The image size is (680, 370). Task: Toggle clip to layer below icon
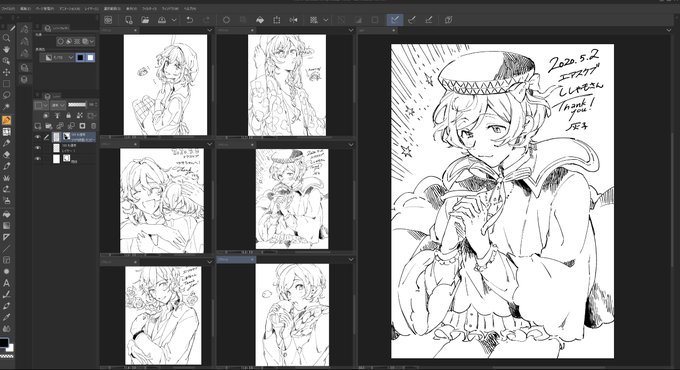[46, 115]
